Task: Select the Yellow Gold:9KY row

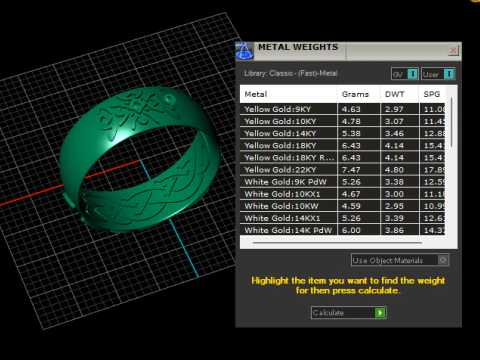Action: 342,109
